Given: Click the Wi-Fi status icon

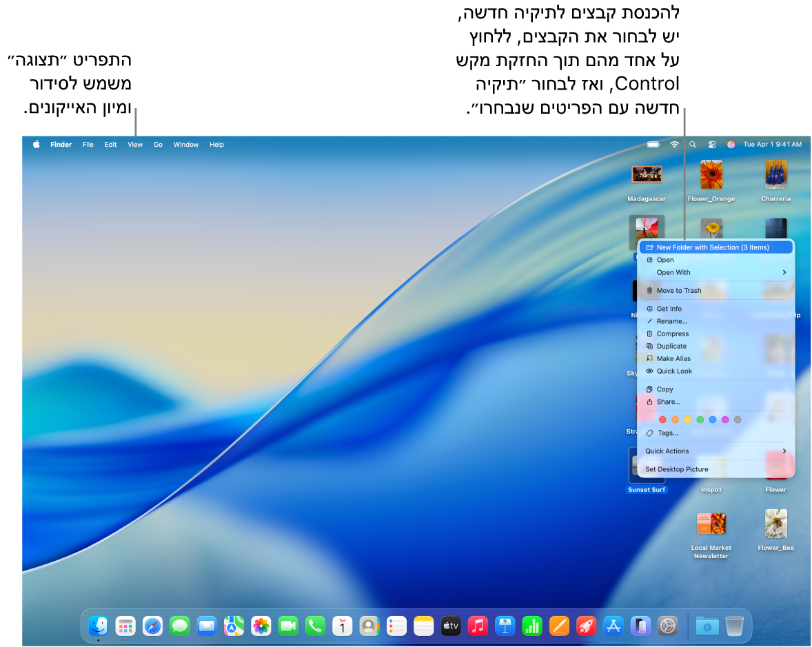Looking at the screenshot, I should (x=675, y=145).
